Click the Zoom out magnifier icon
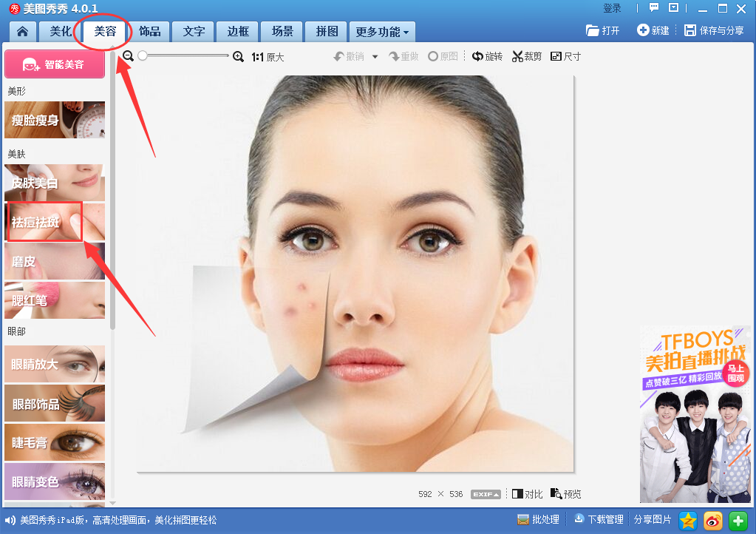Viewport: 756px width, 534px height. tap(127, 55)
